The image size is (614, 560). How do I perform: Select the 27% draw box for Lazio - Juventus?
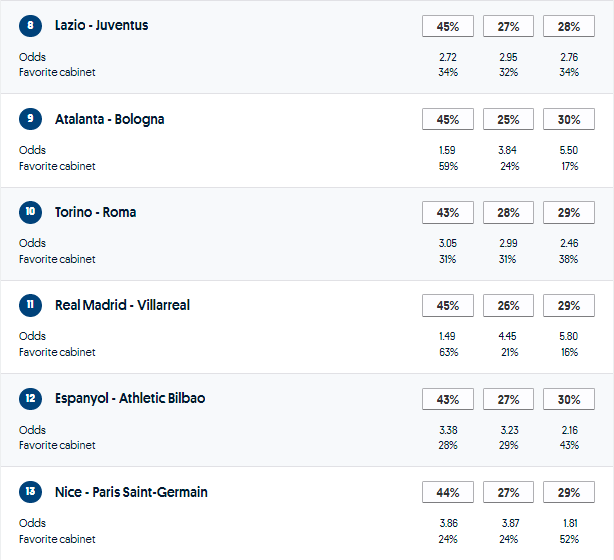(508, 26)
